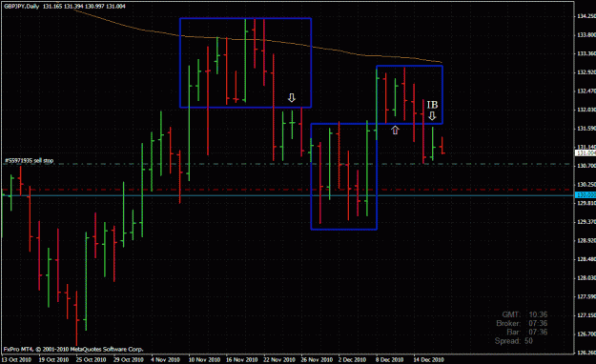Click the 131.59 price scale label

pos(586,129)
